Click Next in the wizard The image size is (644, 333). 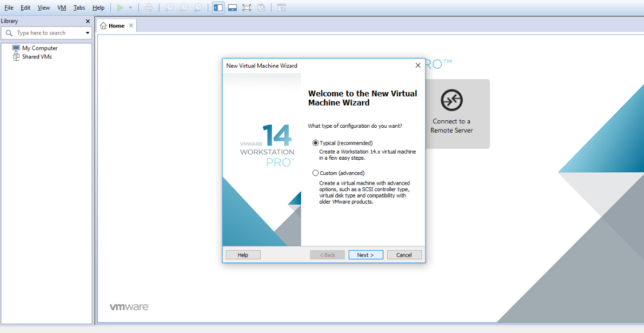click(366, 254)
